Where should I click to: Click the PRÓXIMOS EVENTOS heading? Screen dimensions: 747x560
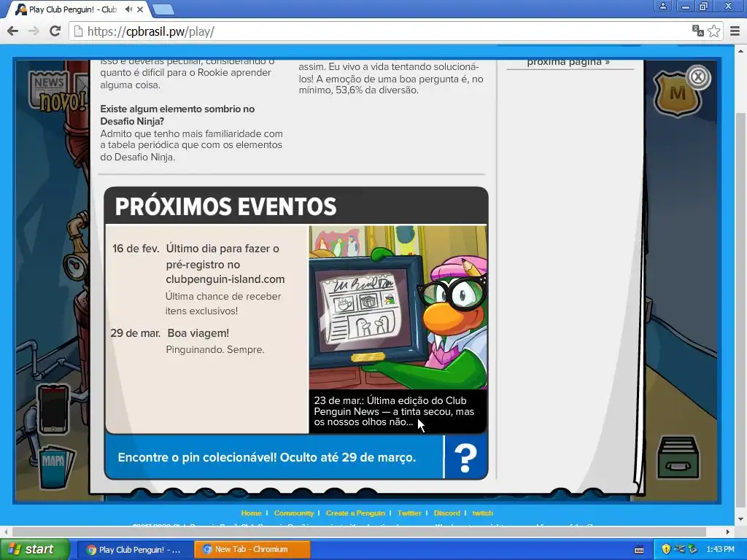tap(225, 206)
